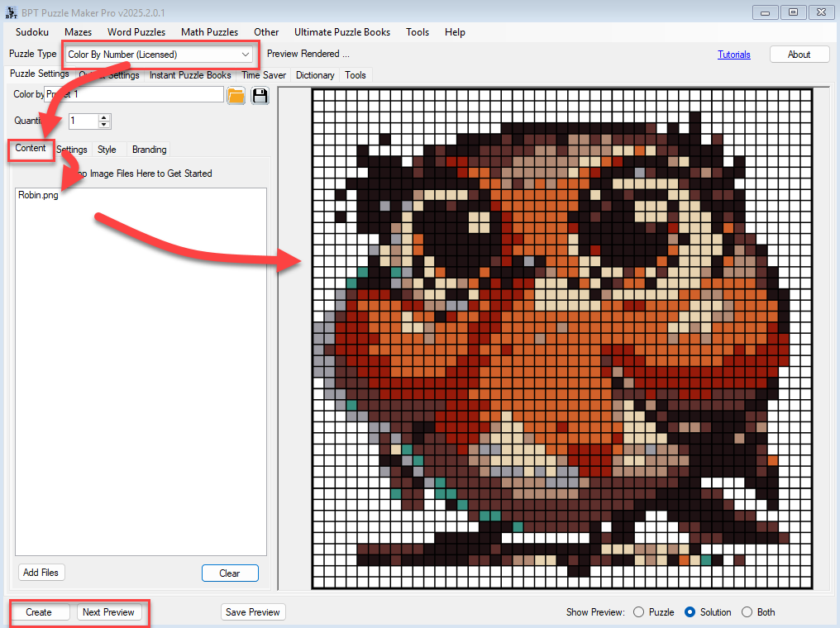Open the Word Puzzles menu
This screenshot has width=840, height=628.
[136, 32]
